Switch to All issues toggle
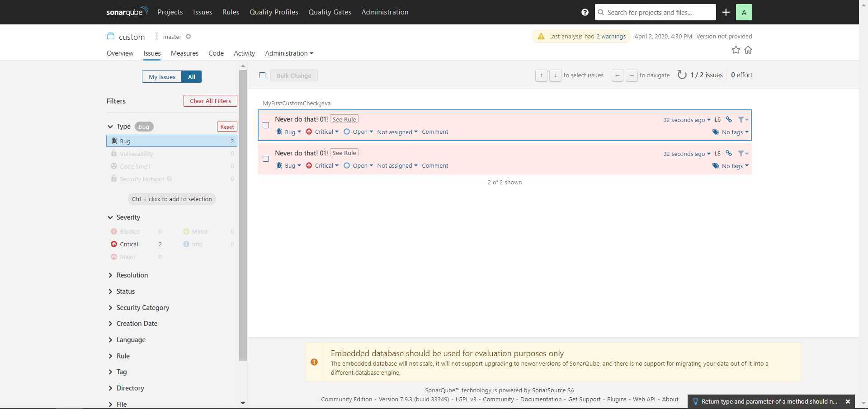The width and height of the screenshot is (868, 409). tap(192, 77)
